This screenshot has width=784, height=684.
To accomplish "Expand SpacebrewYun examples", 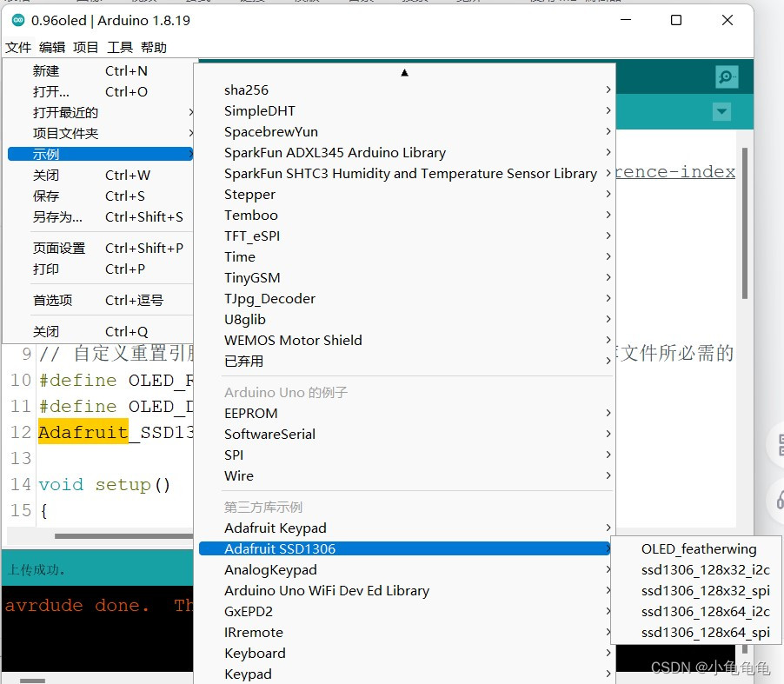I will [x=406, y=132].
